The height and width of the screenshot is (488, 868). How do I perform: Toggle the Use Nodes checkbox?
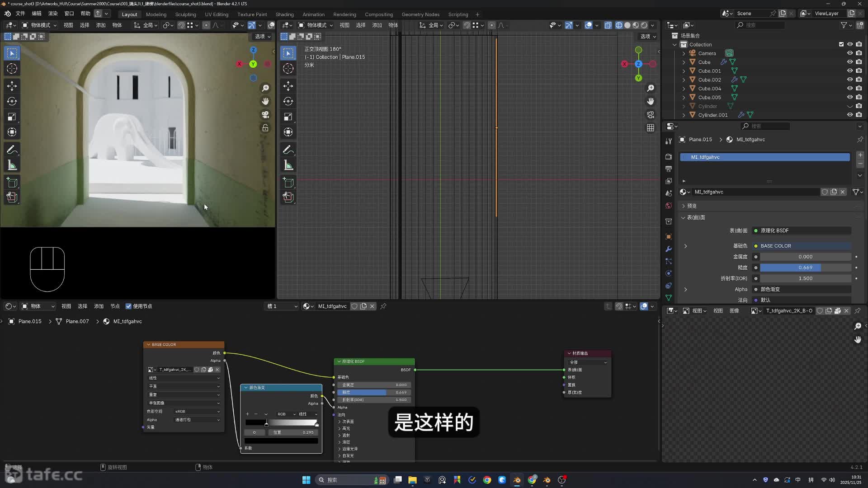click(128, 306)
